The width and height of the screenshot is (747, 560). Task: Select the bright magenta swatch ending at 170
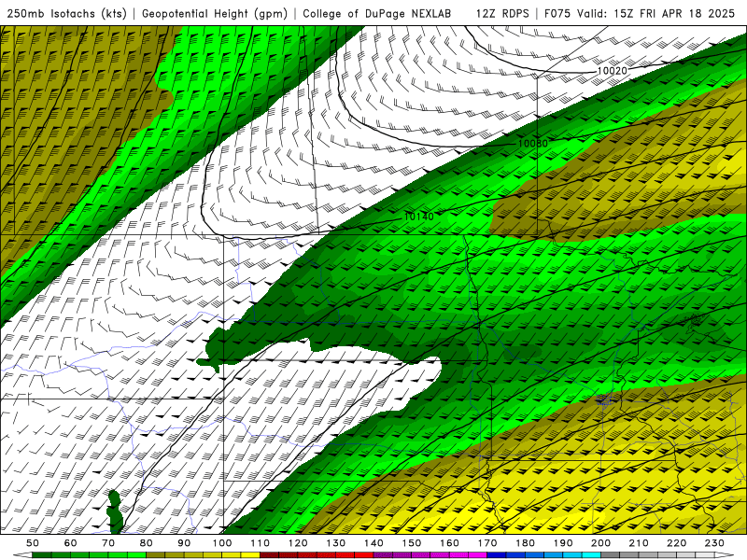pyautogui.click(x=477, y=555)
